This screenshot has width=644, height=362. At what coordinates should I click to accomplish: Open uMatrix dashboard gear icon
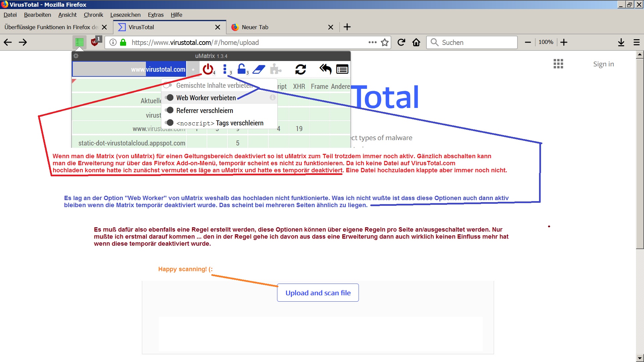[76, 56]
